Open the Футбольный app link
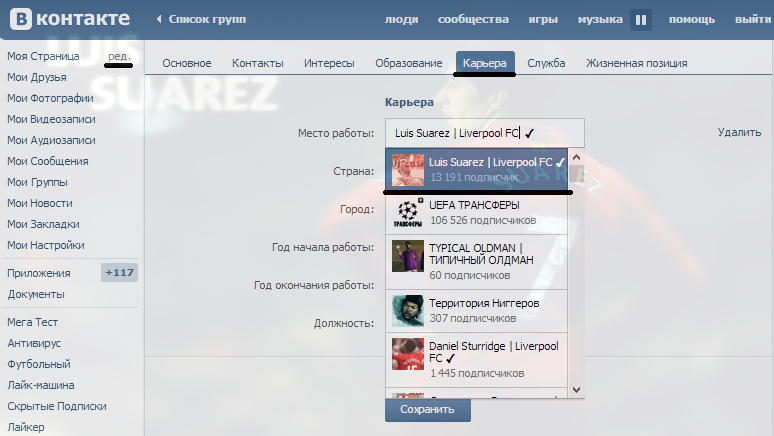This screenshot has height=436, width=774. [39, 364]
